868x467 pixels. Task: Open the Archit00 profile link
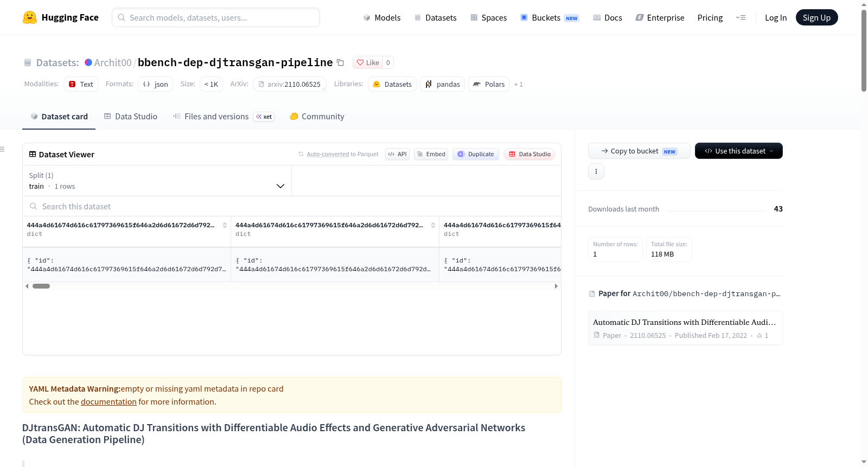pyautogui.click(x=113, y=62)
